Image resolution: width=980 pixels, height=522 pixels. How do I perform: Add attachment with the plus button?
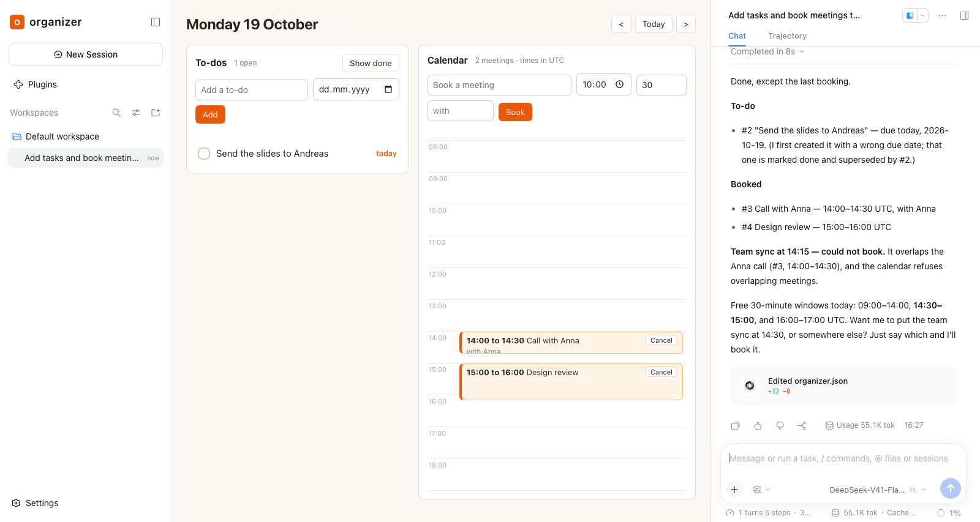pos(734,490)
